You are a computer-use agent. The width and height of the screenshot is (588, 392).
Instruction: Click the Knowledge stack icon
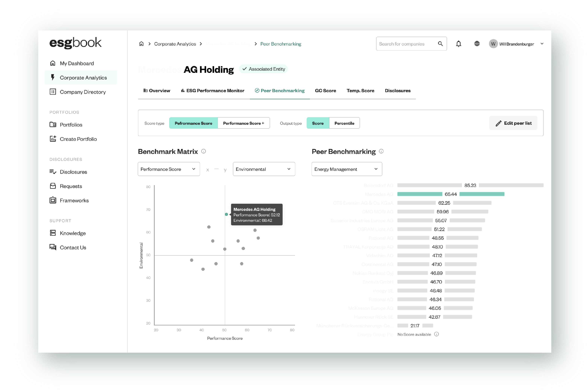[x=53, y=233]
